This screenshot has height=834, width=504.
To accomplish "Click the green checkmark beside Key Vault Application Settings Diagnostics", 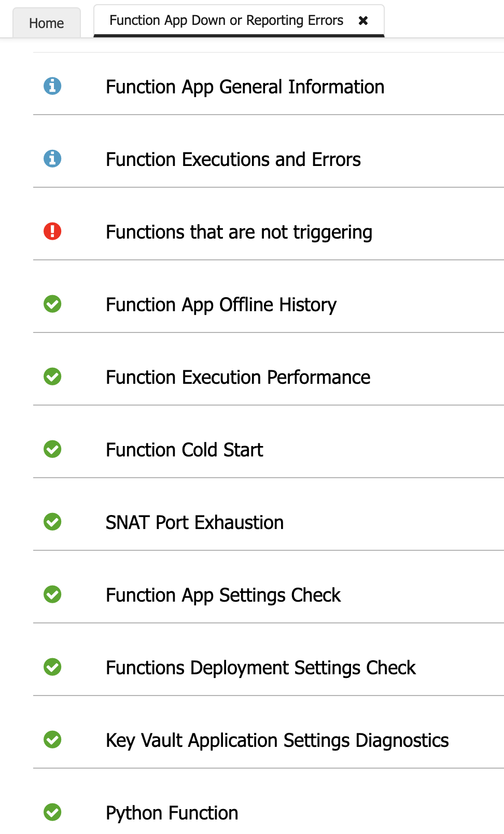I will [53, 740].
